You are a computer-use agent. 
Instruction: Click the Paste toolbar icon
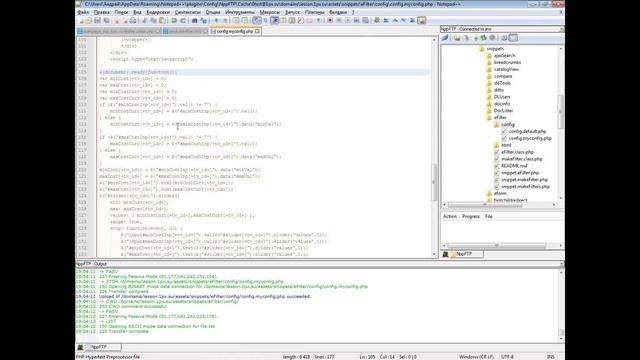pyautogui.click(x=162, y=20)
